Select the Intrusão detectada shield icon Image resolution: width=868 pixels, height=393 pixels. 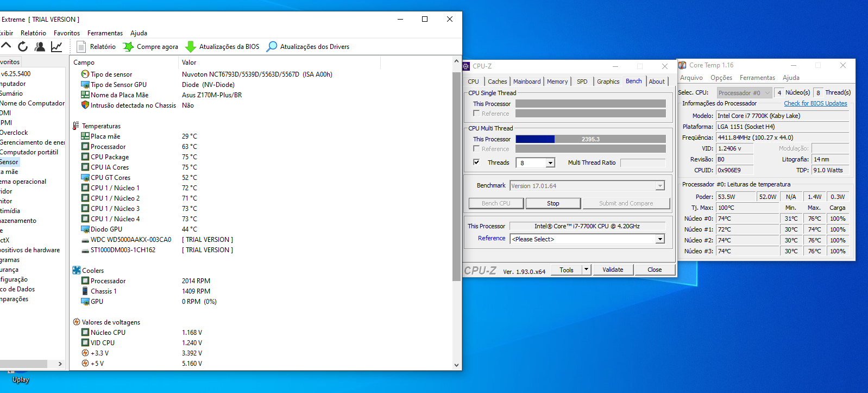pos(85,105)
